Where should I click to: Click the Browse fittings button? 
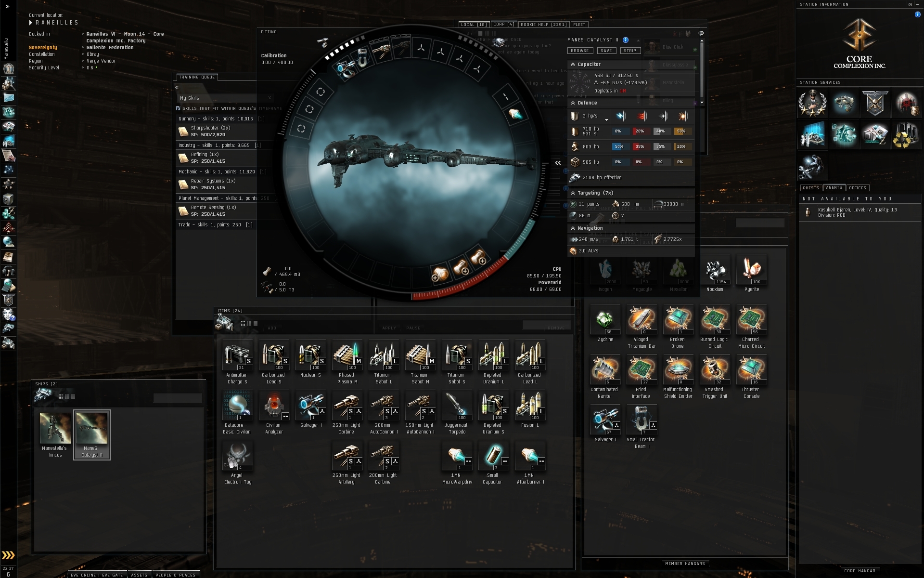tap(580, 51)
